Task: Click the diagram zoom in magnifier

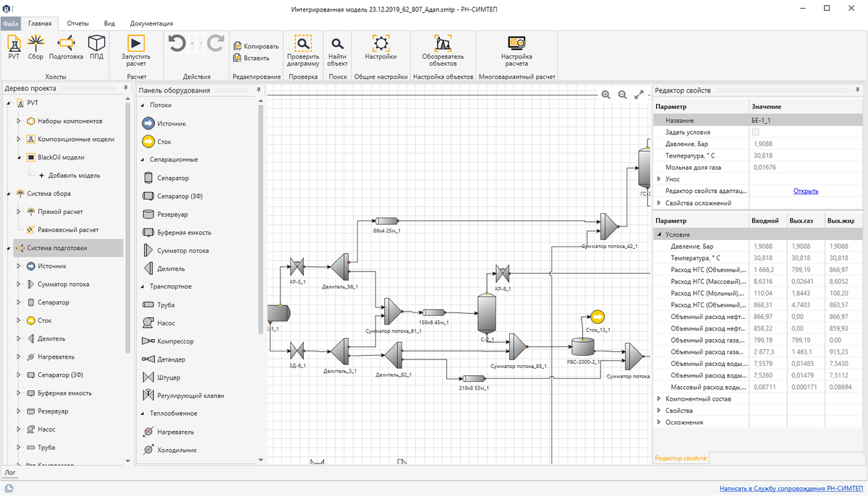Action: coord(606,95)
